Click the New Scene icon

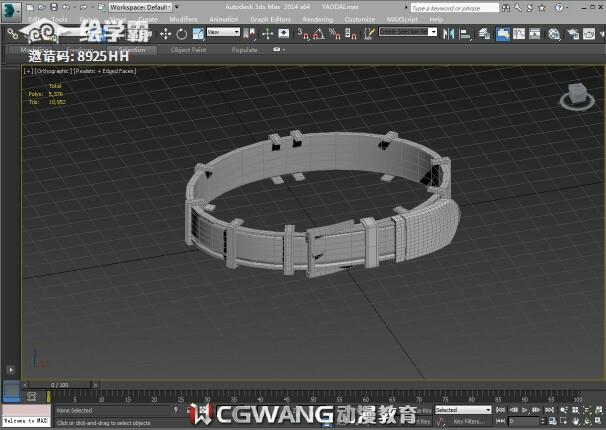click(30, 7)
